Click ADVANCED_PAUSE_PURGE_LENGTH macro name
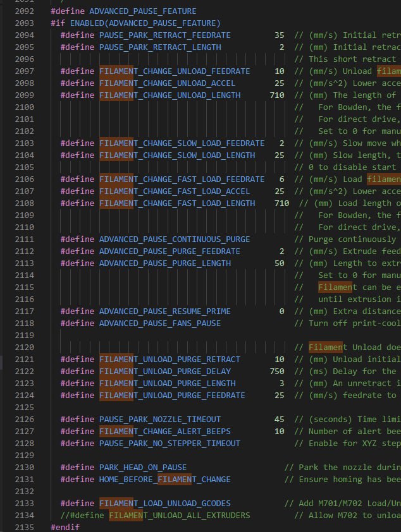Viewport: 401px width, 532px height. [x=164, y=263]
